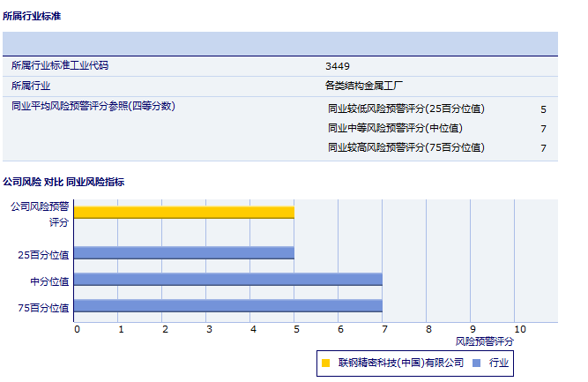The height and width of the screenshot is (382, 588).
Task: Click 同业较低风险预警评分(25百分位值) text
Action: tap(406, 109)
